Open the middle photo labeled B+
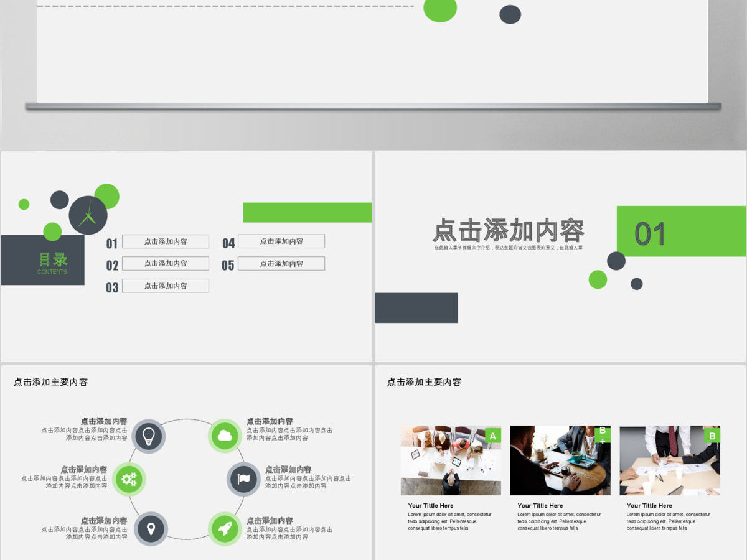 [560, 460]
